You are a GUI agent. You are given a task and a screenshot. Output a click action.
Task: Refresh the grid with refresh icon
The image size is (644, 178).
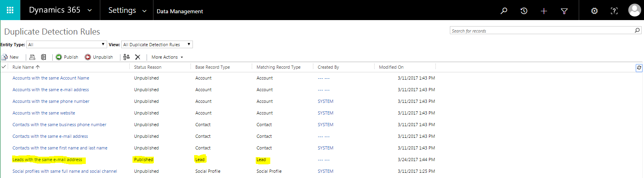(639, 68)
